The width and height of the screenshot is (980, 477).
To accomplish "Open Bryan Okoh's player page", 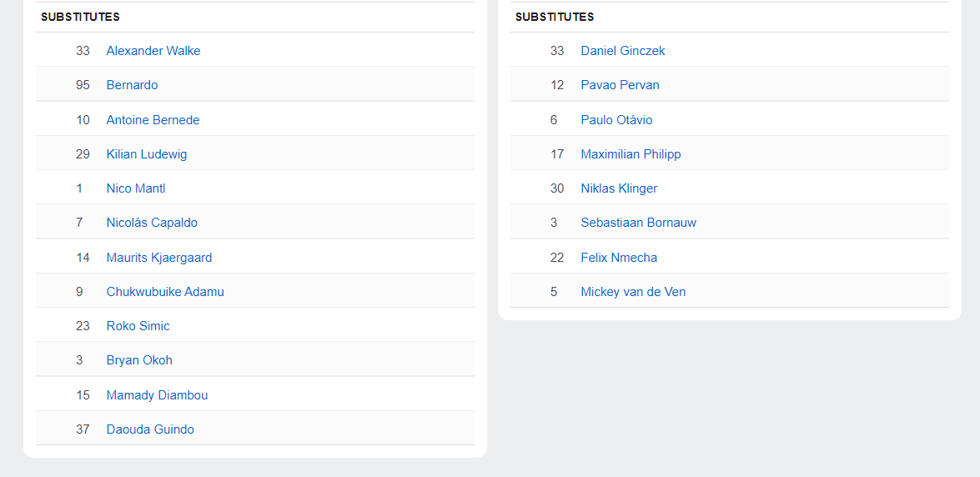I will tap(139, 360).
